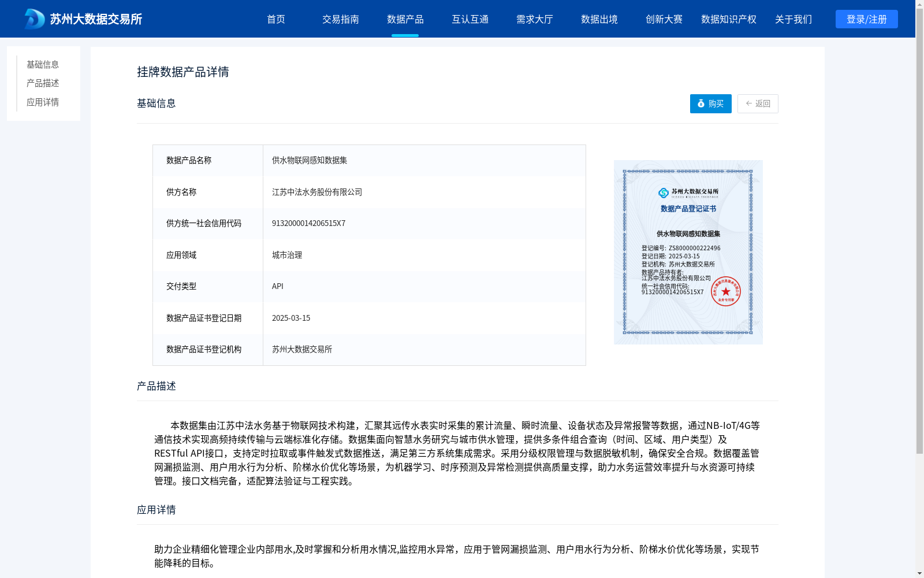Viewport: 924px width, 578px height.
Task: Go to 互认互通 page
Action: (x=470, y=19)
